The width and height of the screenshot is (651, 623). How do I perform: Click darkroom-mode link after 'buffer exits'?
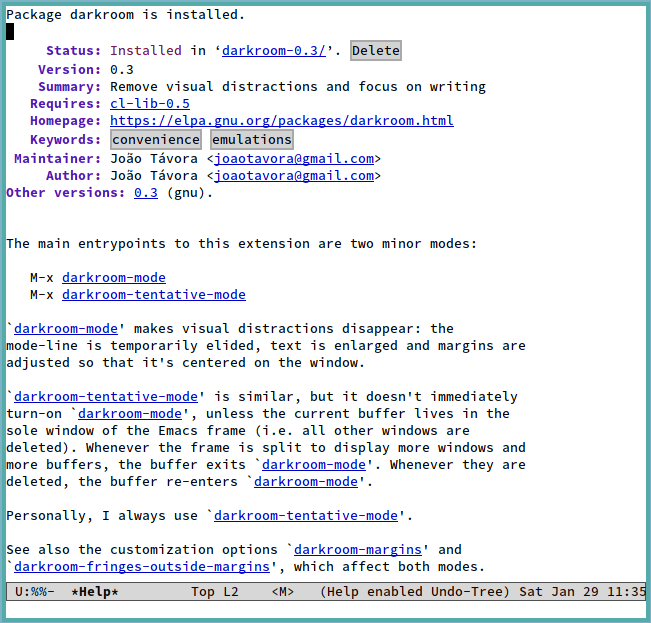coord(314,464)
